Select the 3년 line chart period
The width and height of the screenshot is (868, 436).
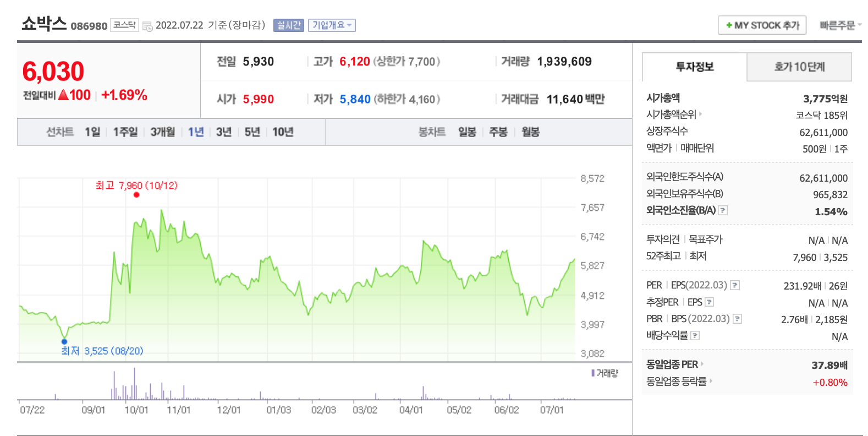coord(224,132)
